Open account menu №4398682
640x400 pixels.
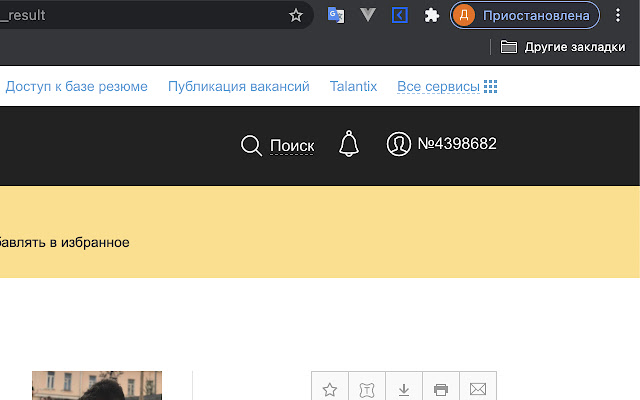pos(457,144)
